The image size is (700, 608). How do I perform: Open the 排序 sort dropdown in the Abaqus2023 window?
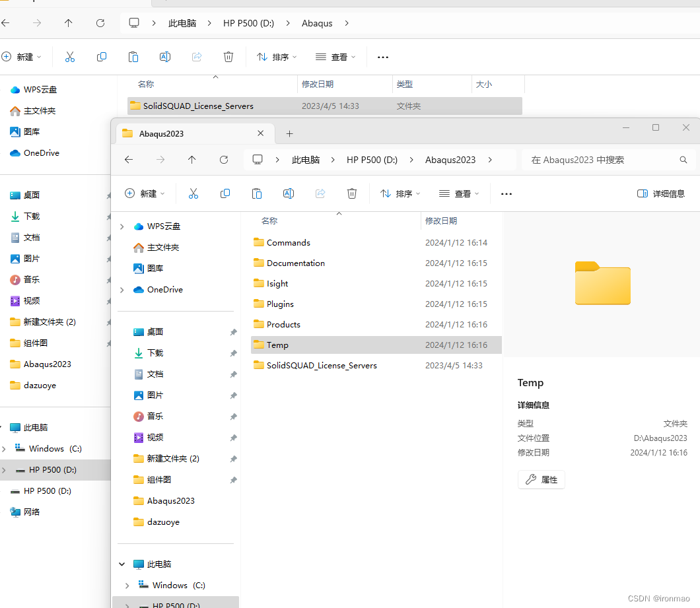(400, 193)
